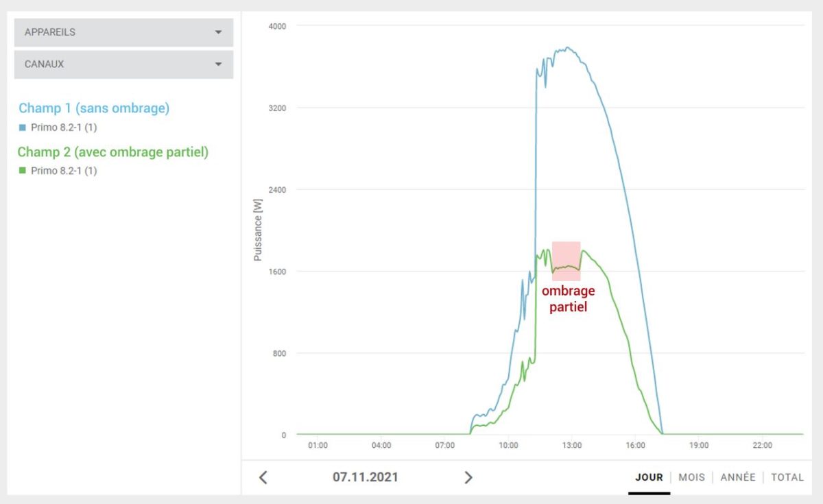The width and height of the screenshot is (823, 504).
Task: Click the green curve dip inside the shaded zone
Action: click(566, 266)
